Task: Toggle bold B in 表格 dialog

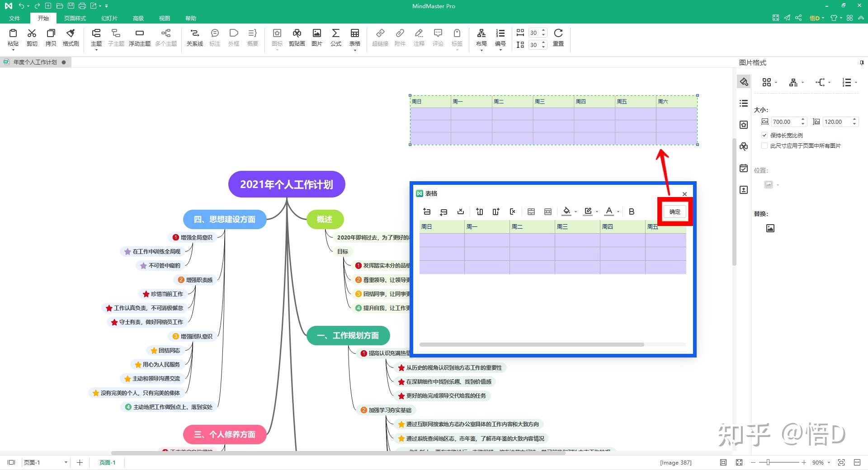Action: tap(632, 211)
